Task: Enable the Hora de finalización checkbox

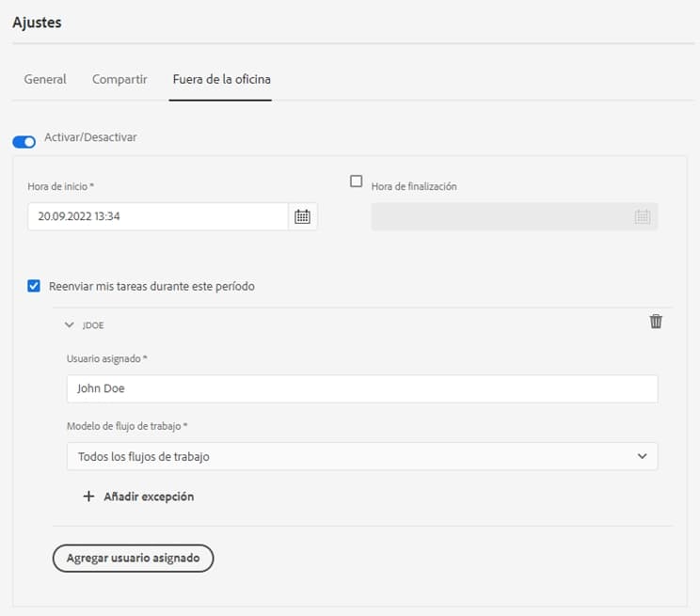Action: coord(357,182)
